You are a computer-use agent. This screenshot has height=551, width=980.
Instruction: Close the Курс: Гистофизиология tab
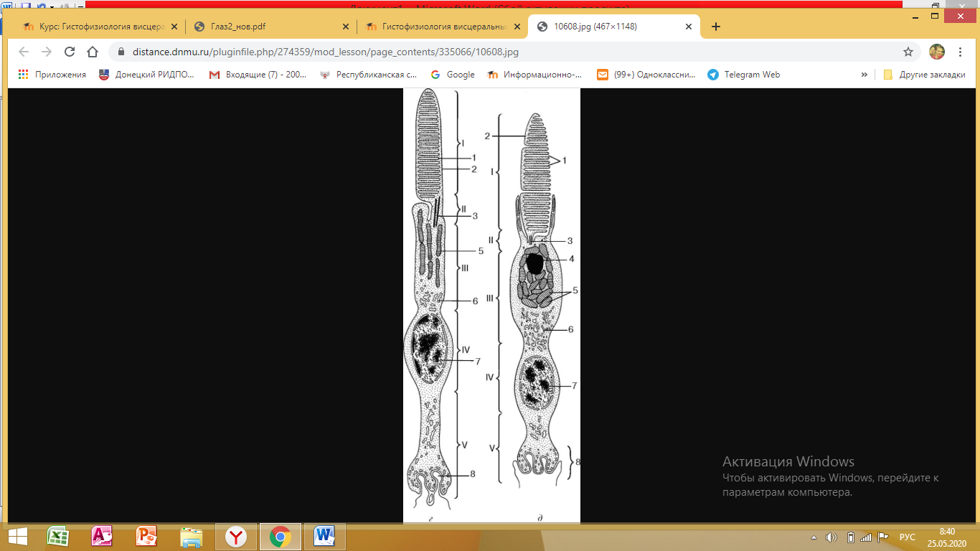(x=174, y=27)
